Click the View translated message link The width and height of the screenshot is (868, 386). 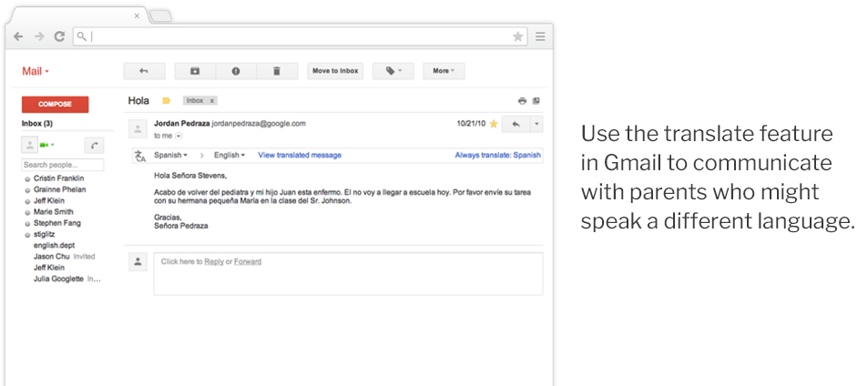(x=300, y=156)
